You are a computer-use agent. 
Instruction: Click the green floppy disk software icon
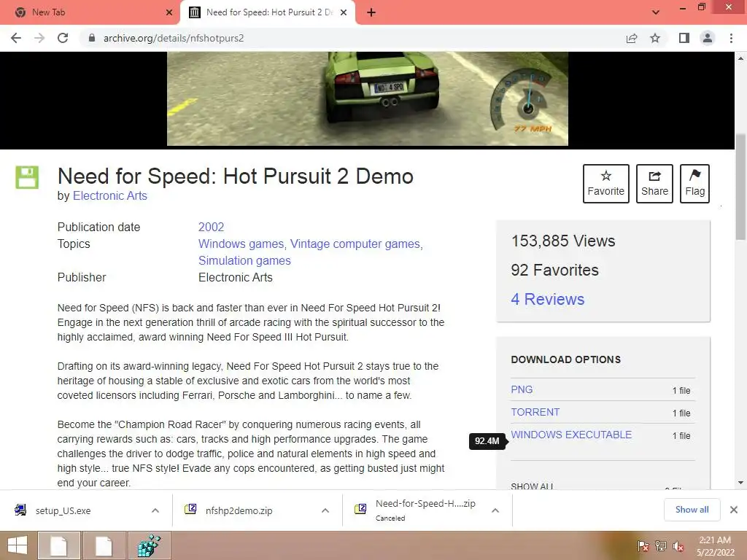point(27,178)
